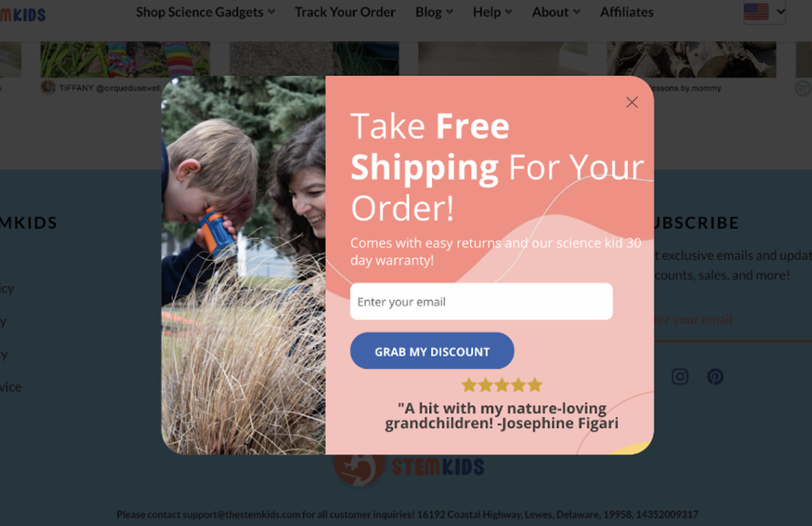The image size is (812, 526).
Task: Open the country selector chevron
Action: click(x=781, y=12)
